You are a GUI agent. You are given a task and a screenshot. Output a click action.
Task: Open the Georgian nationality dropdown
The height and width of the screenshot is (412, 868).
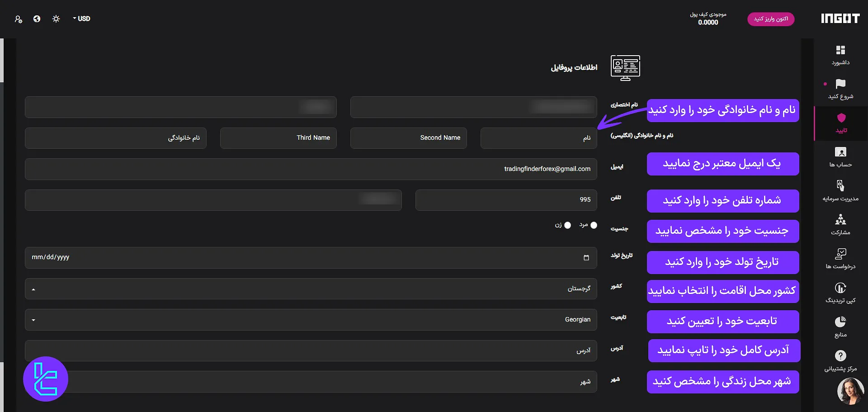click(x=311, y=320)
